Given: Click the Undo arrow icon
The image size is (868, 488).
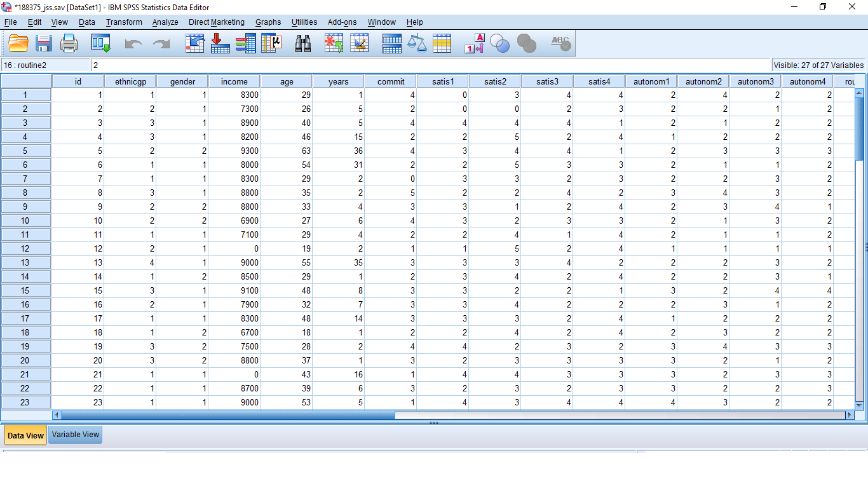Looking at the screenshot, I should (133, 44).
